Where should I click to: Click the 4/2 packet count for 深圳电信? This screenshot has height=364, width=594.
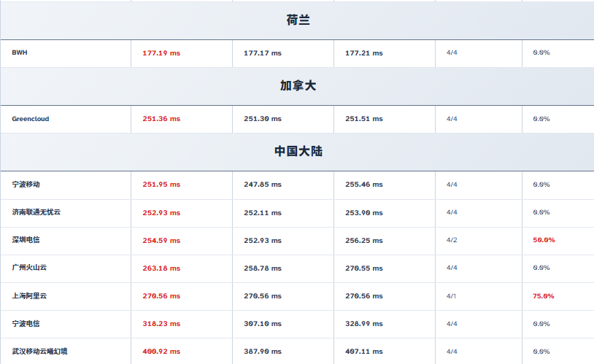[452, 240]
